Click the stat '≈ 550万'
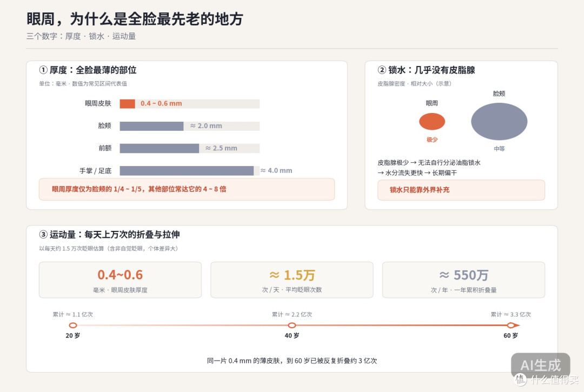 tap(464, 275)
